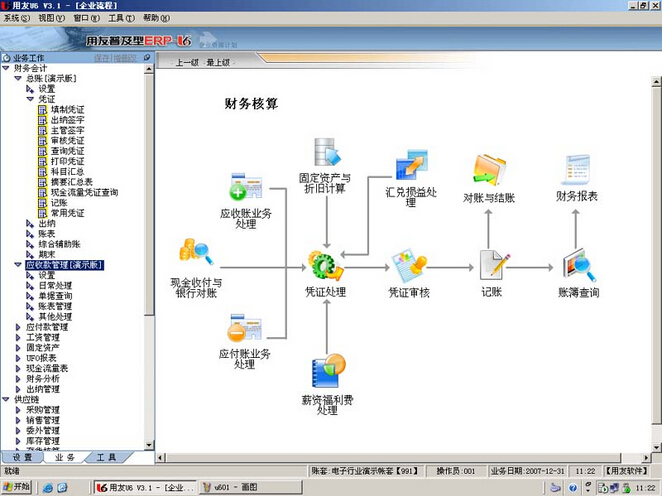
Task: Jump to top level with 最上级
Action: 218,62
